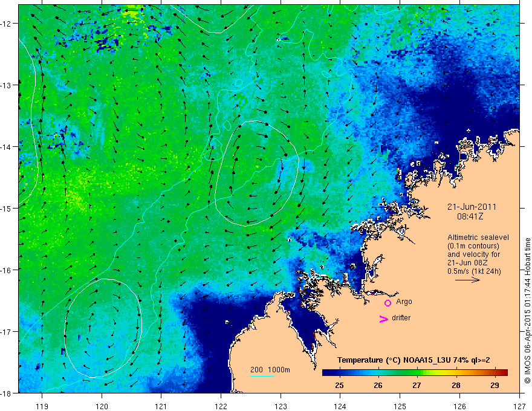This screenshot has width=532, height=411.
Task: Click the time text 08:41Z
Action: coord(470,216)
